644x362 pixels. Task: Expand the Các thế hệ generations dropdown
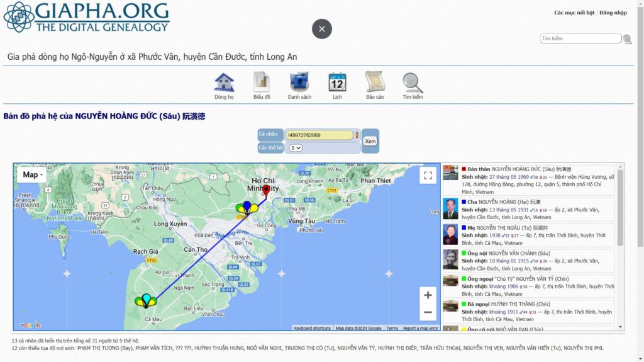[x=296, y=148]
